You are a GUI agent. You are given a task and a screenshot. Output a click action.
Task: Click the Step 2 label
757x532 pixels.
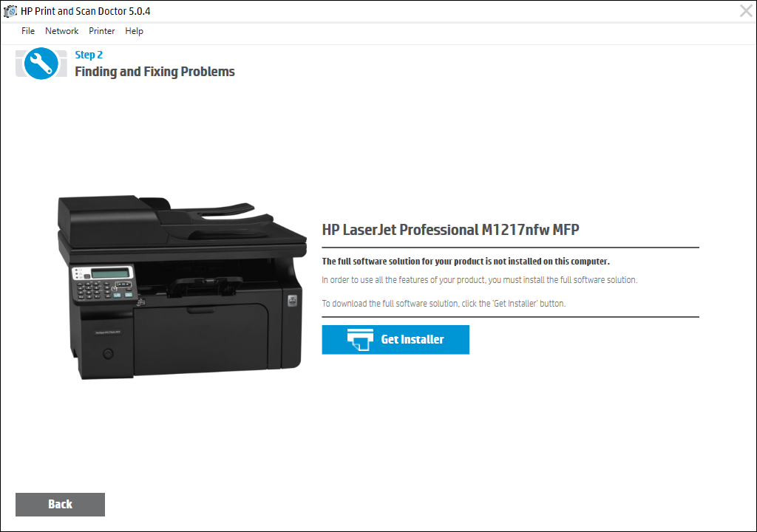click(x=89, y=55)
